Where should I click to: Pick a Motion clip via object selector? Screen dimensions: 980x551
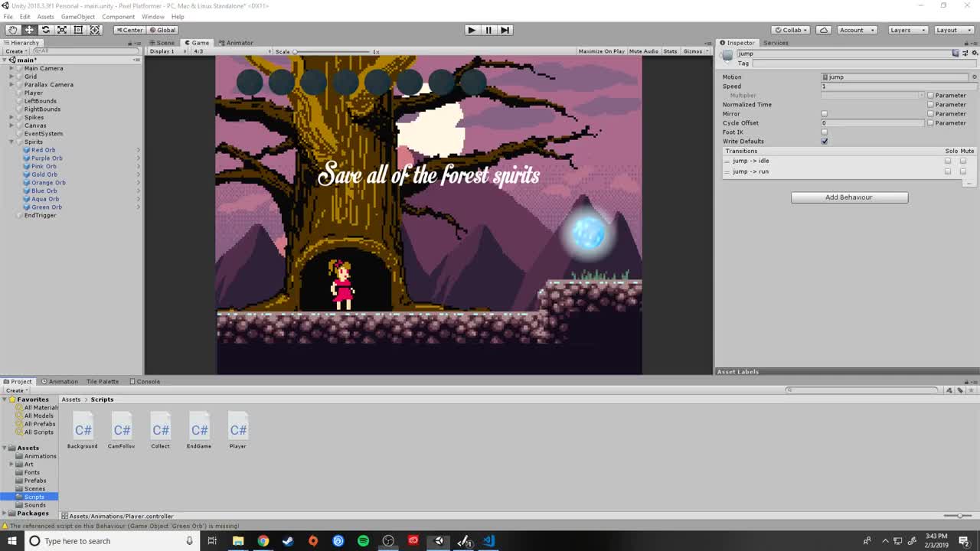(x=974, y=77)
